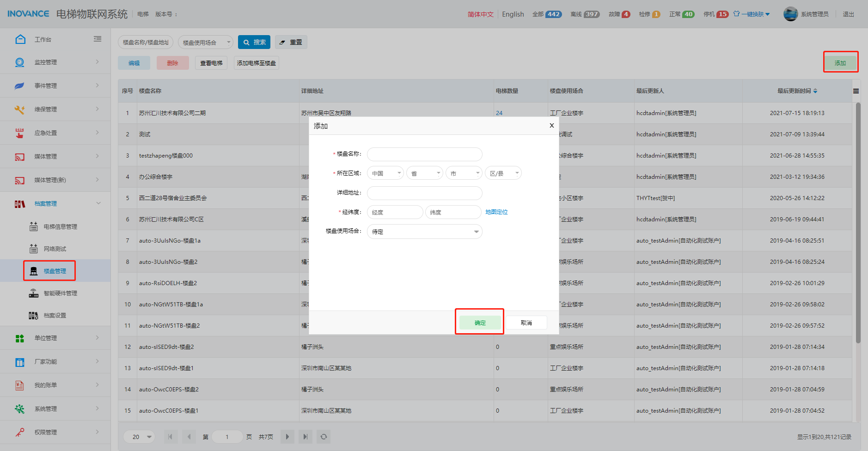Click the 系统管理 gear icon
The width and height of the screenshot is (868, 451).
pyautogui.click(x=19, y=409)
